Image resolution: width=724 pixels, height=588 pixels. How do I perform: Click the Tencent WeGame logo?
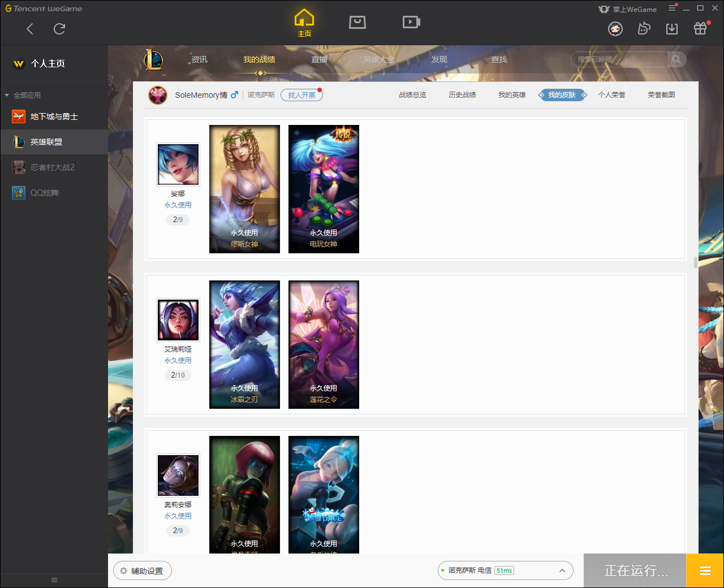tap(44, 8)
